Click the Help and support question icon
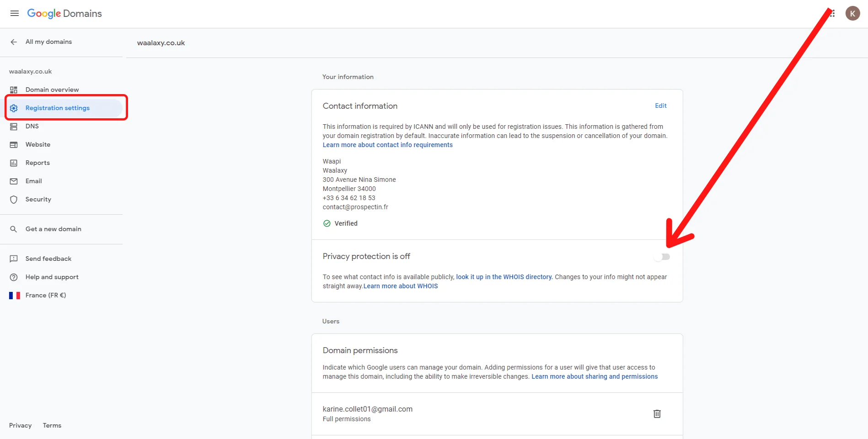This screenshot has width=868, height=439. coord(14,277)
